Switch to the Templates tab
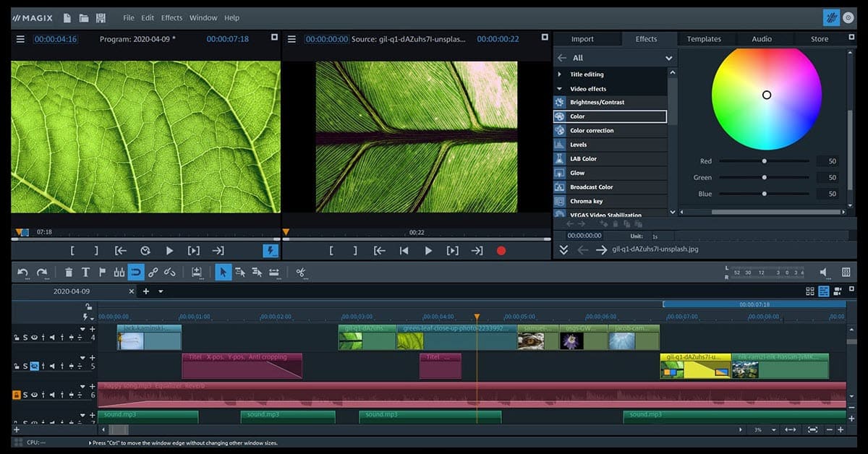The image size is (868, 454). pos(704,39)
